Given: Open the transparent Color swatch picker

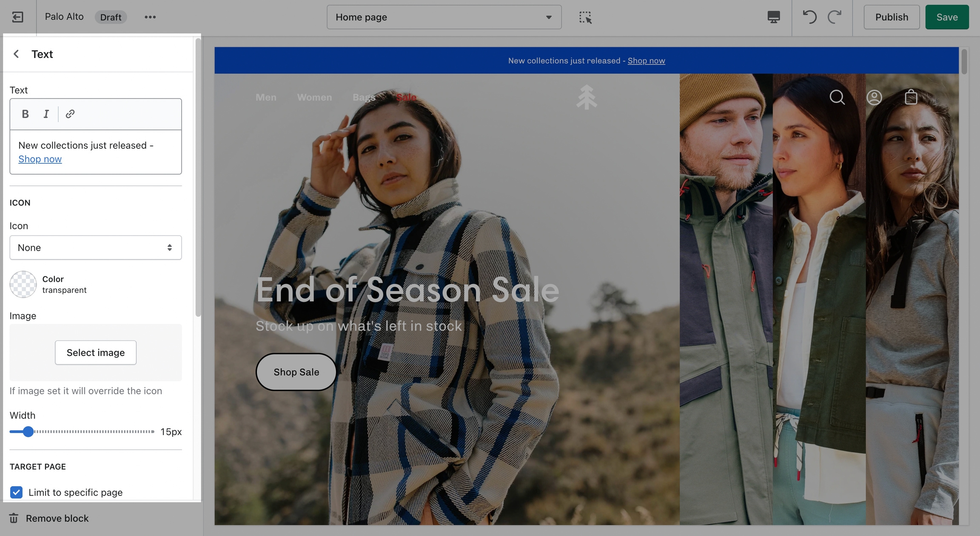Looking at the screenshot, I should click(23, 284).
